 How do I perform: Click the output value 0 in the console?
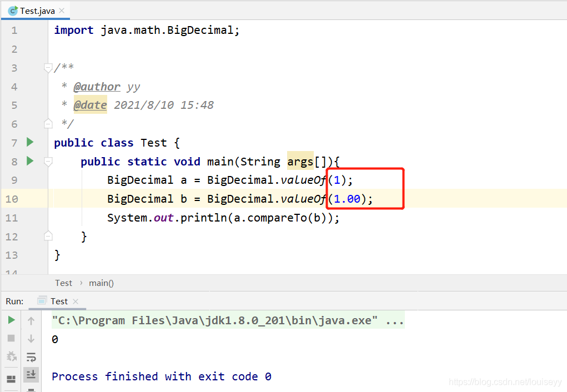[54, 339]
